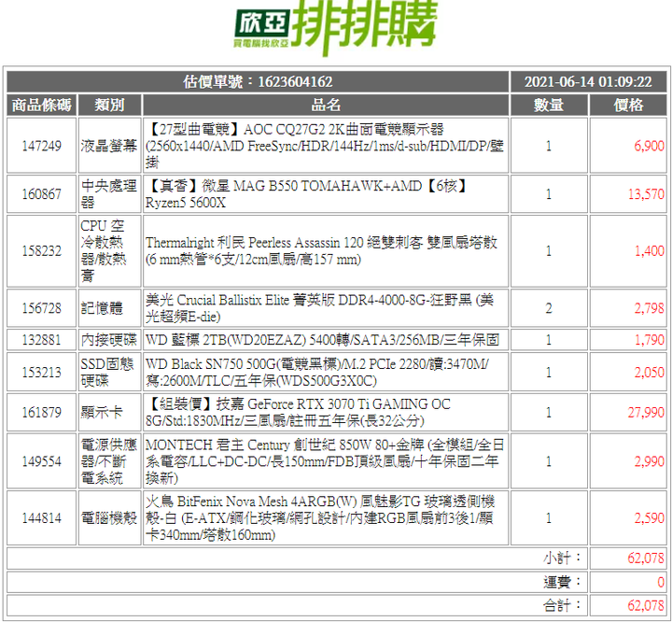Click WD 藍標 2TB product name
Viewport: 672px width, 622px height.
[x=322, y=340]
